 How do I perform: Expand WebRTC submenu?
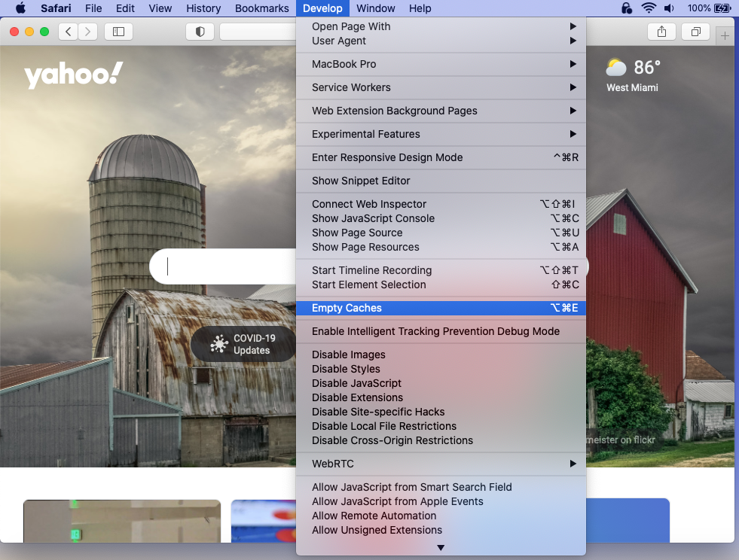pos(441,464)
